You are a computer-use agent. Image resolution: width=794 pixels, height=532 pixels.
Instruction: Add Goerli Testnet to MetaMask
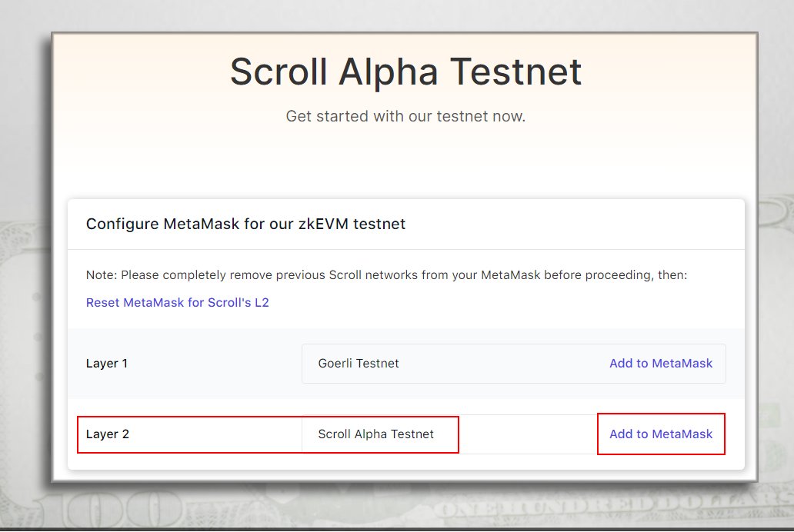click(661, 363)
